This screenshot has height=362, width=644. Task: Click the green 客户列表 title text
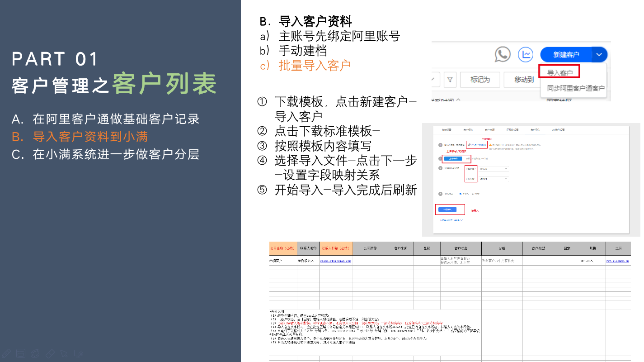tap(165, 84)
